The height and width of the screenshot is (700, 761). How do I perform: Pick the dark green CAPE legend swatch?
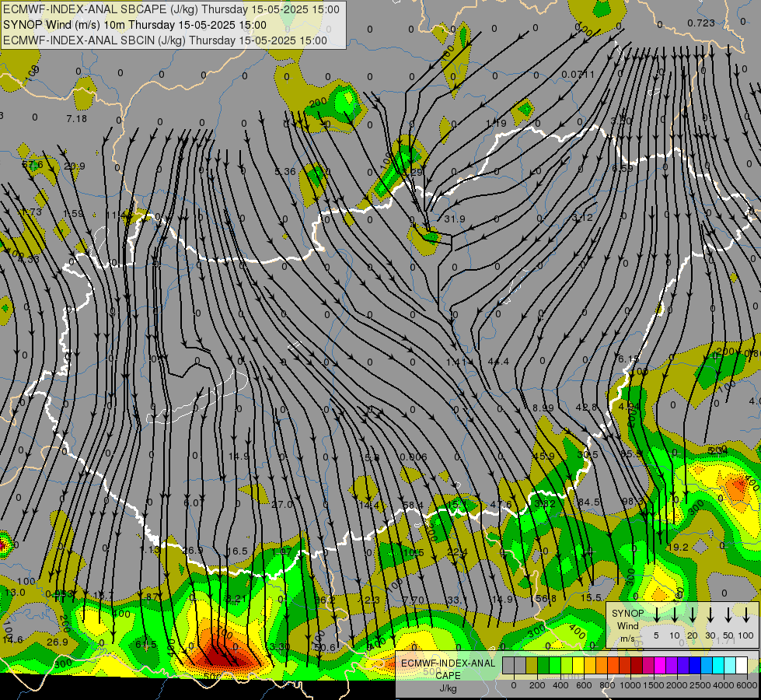tap(543, 665)
